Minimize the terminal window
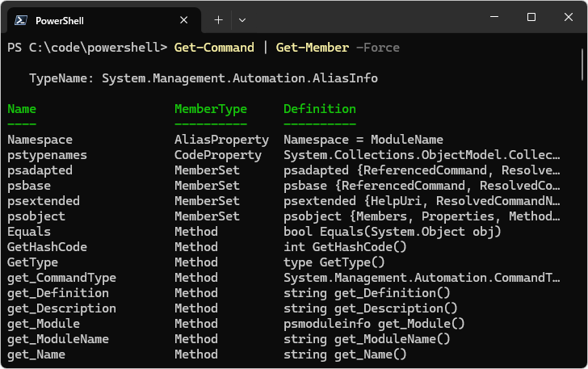 pyautogui.click(x=493, y=17)
